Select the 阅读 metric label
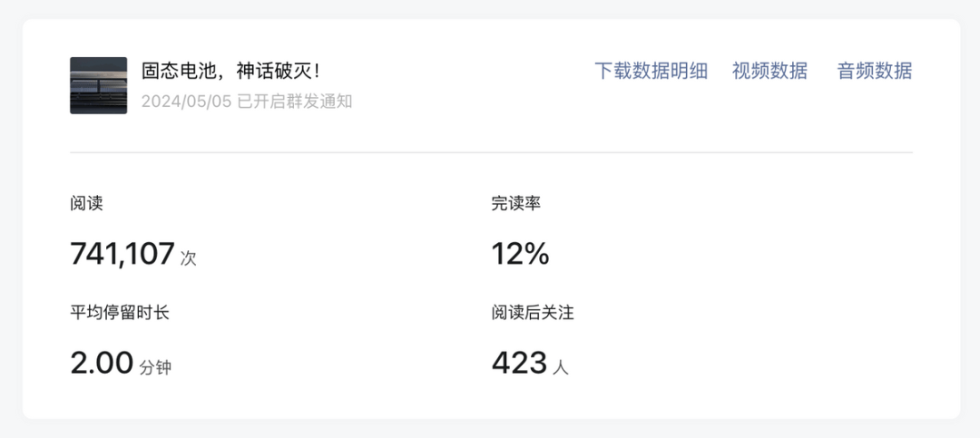The height and width of the screenshot is (438, 980). click(86, 204)
